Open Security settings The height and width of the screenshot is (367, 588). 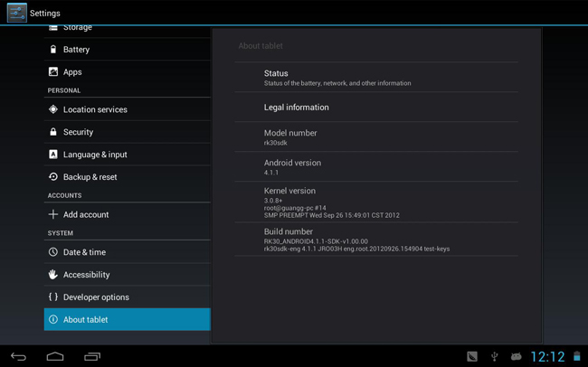128,132
